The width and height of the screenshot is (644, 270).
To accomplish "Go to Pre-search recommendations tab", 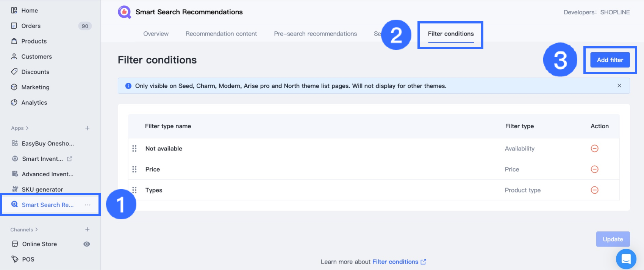I will click(x=315, y=34).
